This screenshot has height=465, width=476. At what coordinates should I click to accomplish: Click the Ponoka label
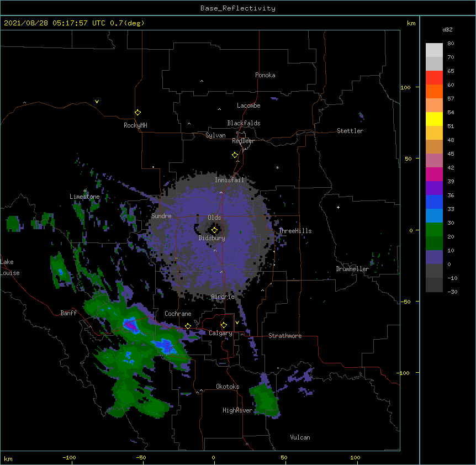point(265,75)
